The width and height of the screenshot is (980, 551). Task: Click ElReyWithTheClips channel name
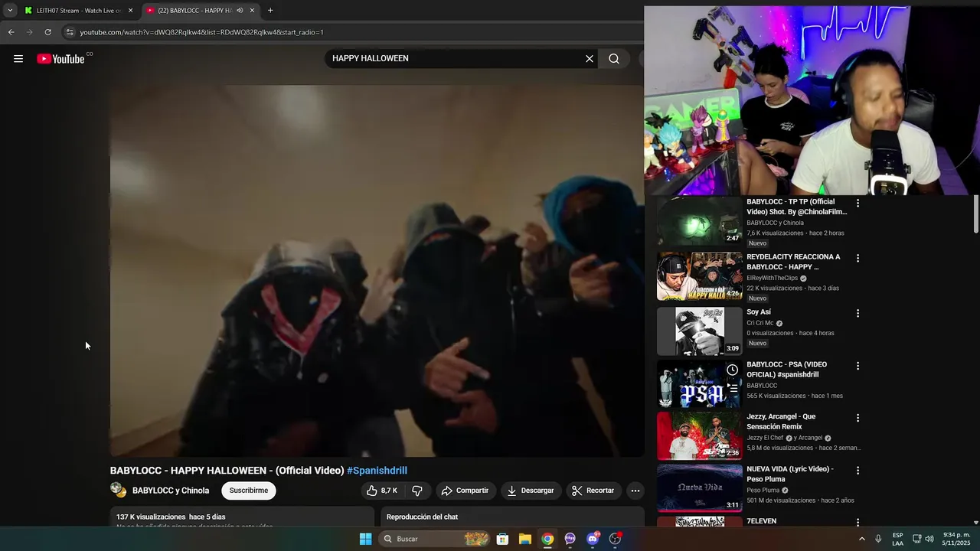[772, 278]
